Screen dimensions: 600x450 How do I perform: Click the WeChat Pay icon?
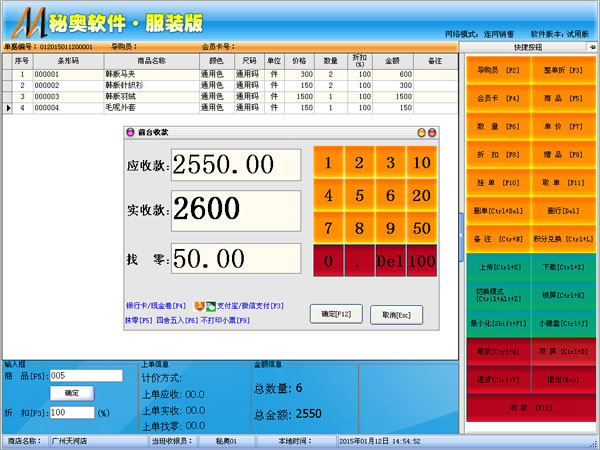210,305
